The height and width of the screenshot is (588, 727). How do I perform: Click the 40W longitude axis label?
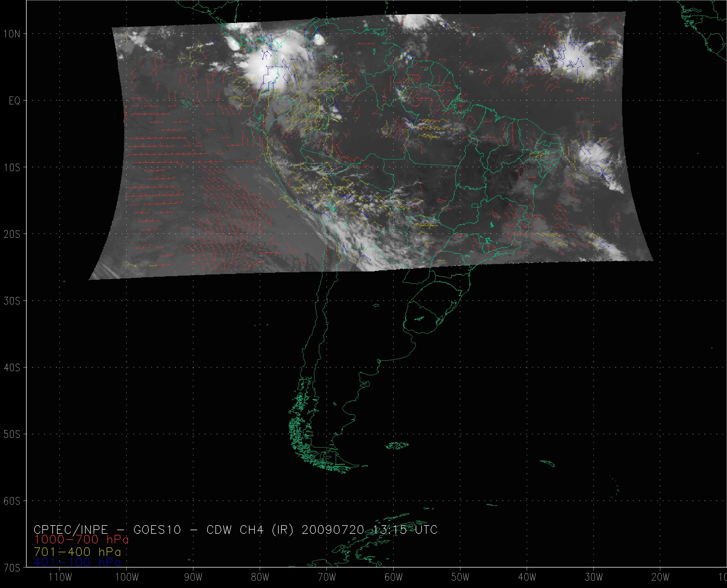click(527, 577)
